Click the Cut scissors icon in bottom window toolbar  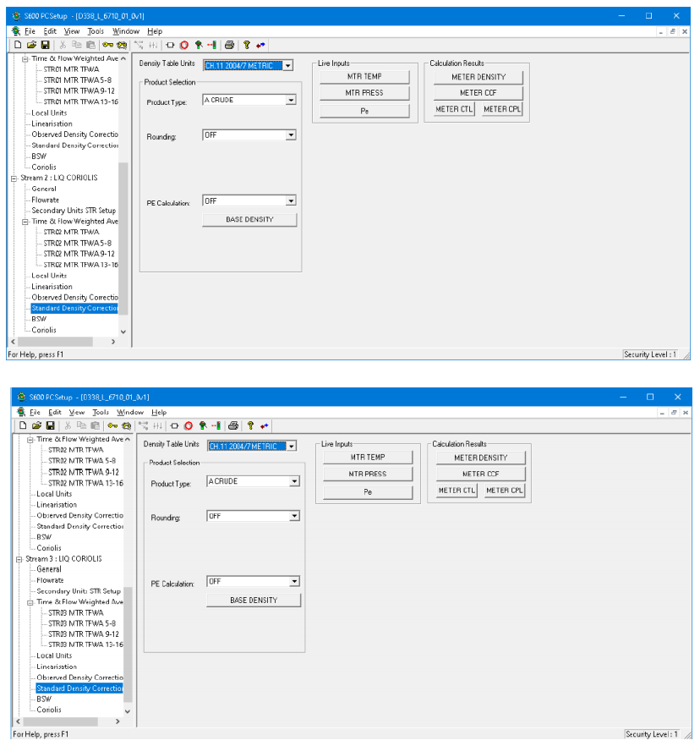68,425
